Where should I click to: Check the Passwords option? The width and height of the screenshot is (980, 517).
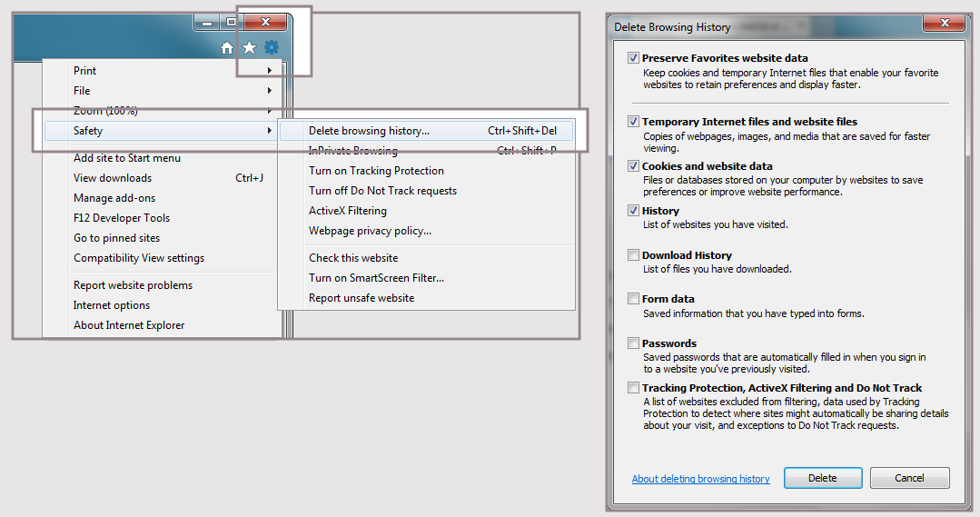[633, 343]
